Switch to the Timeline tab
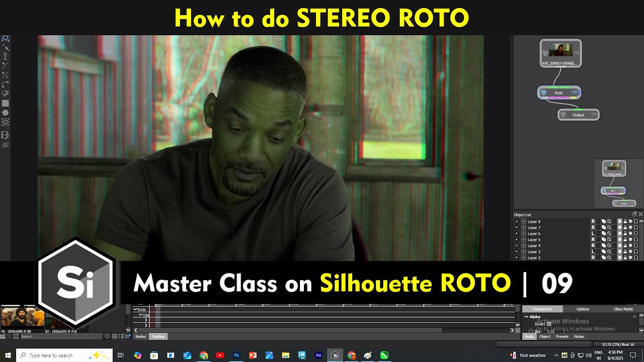 (158, 336)
